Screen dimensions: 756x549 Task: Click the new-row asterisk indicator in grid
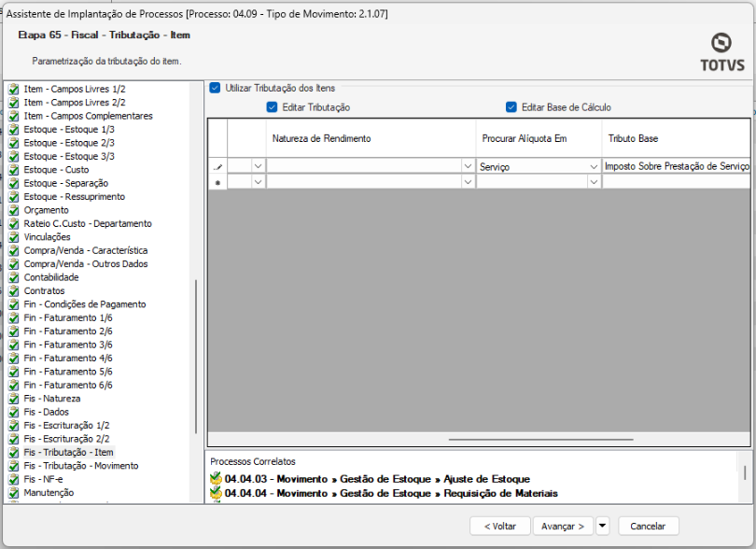217,182
